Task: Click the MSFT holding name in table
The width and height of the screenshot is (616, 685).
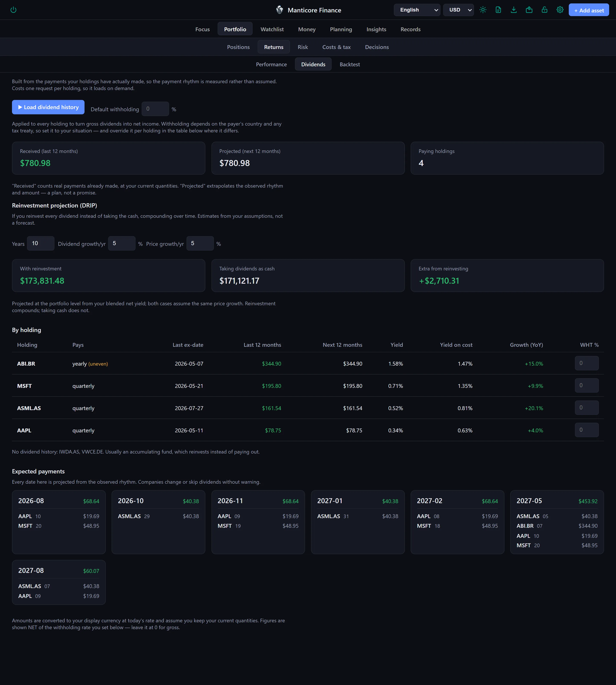Action: [24, 386]
